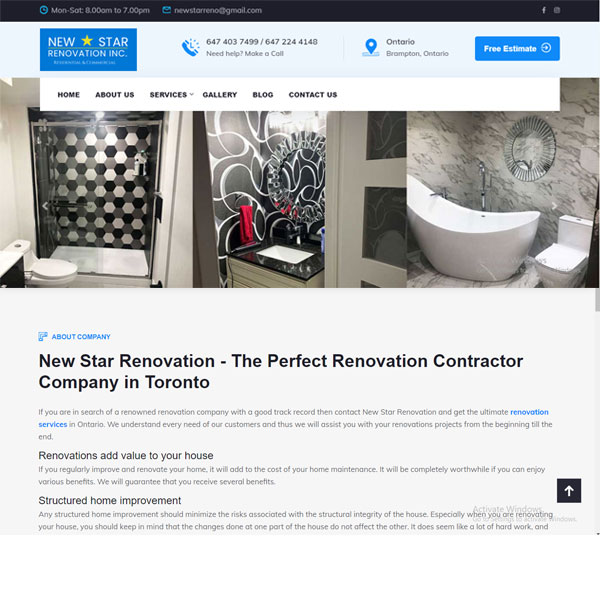Go to the Gallery page
600x600 pixels.
click(x=220, y=95)
